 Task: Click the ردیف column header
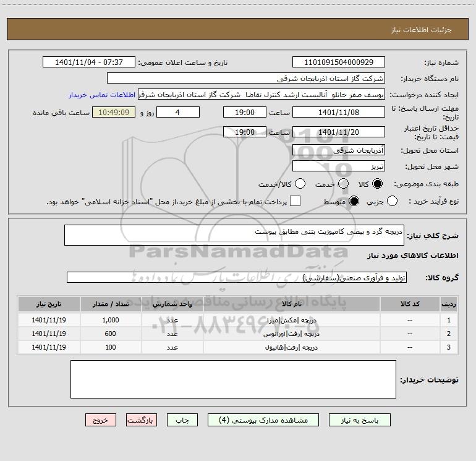[x=449, y=304]
